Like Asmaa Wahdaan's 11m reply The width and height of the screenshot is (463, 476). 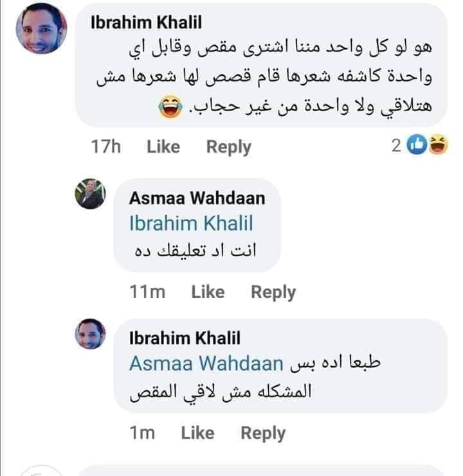coord(208,292)
